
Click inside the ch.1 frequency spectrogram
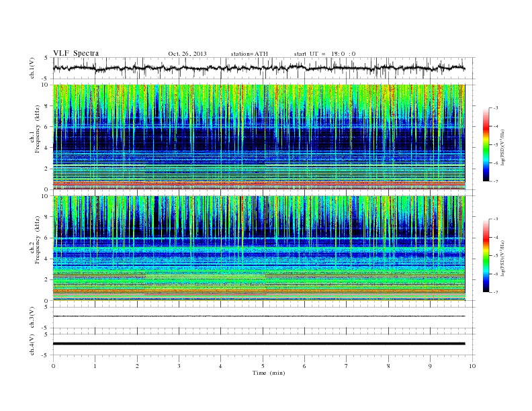click(x=259, y=137)
